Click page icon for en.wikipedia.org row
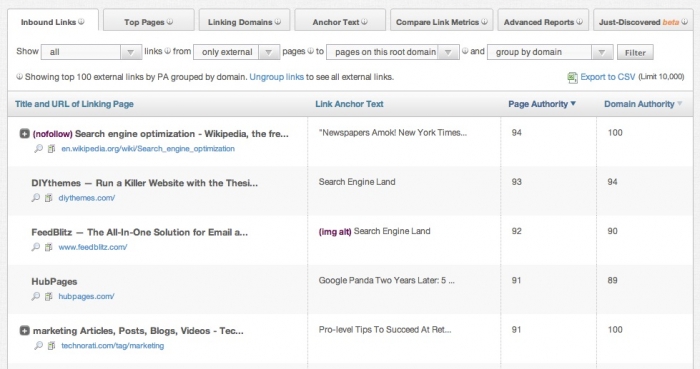The image size is (700, 369). (52, 149)
